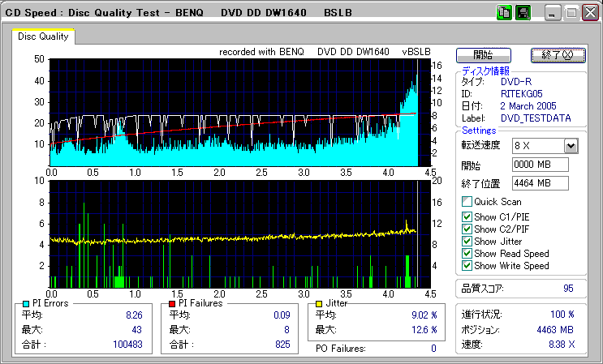Minimize the CD Speed window
603x364 pixels.
[x=553, y=13]
